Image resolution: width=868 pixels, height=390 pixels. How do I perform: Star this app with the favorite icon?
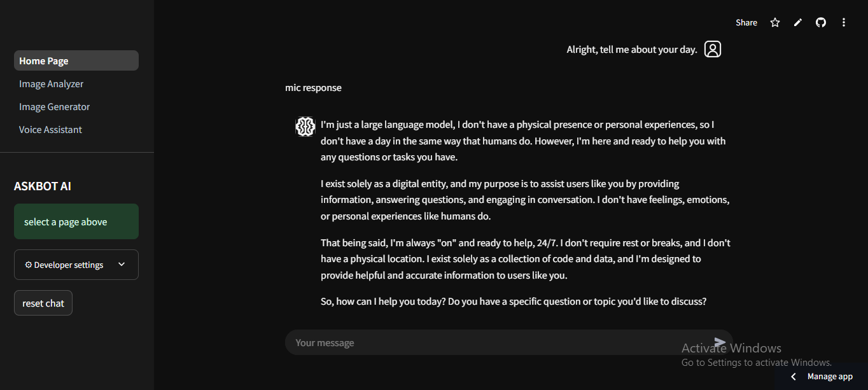(x=775, y=22)
